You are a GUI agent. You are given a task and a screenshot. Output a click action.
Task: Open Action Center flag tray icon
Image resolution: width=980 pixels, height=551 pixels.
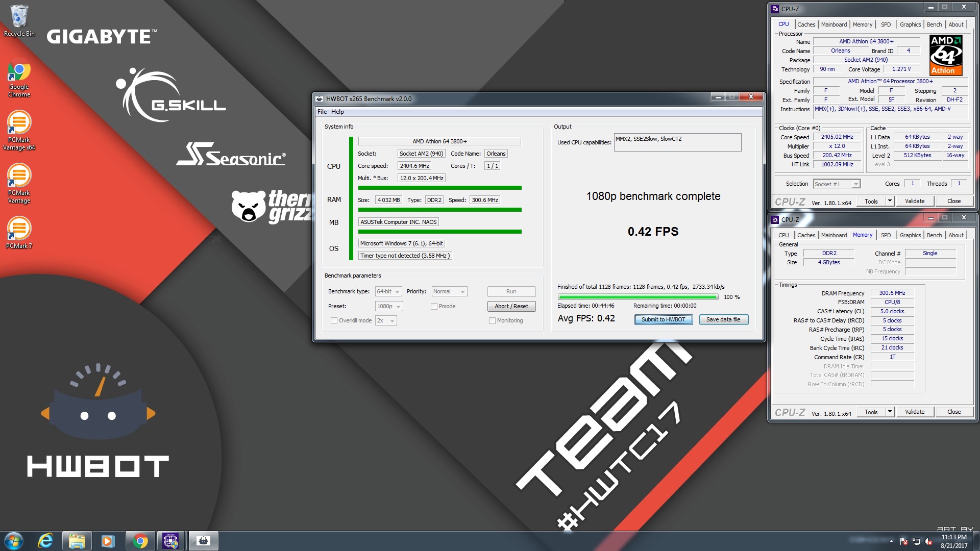pyautogui.click(x=904, y=541)
